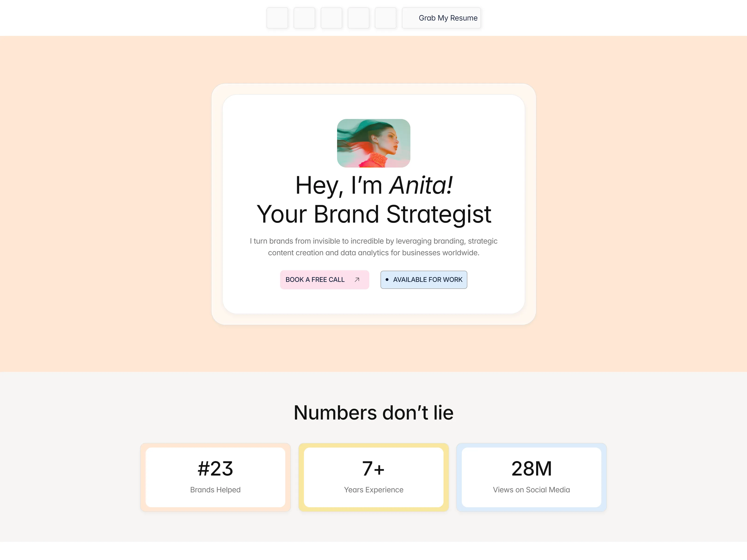This screenshot has height=560, width=747.
Task: Click the paragraph about turning brands incredible
Action: pyautogui.click(x=373, y=247)
